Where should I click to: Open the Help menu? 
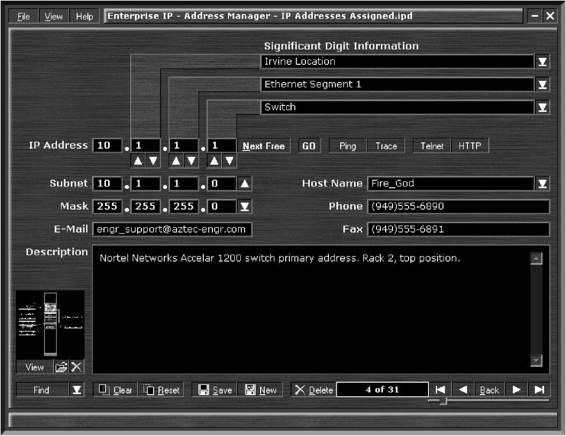point(84,16)
